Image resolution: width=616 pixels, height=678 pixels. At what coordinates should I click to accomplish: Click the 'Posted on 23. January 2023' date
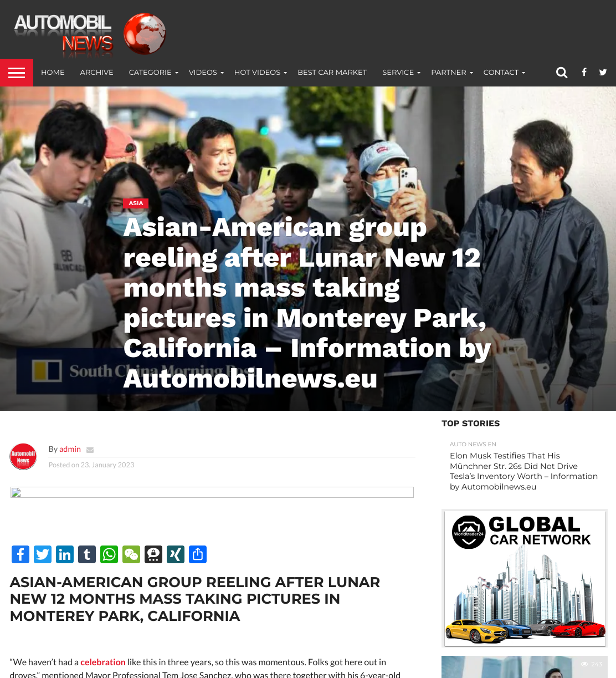tap(91, 465)
